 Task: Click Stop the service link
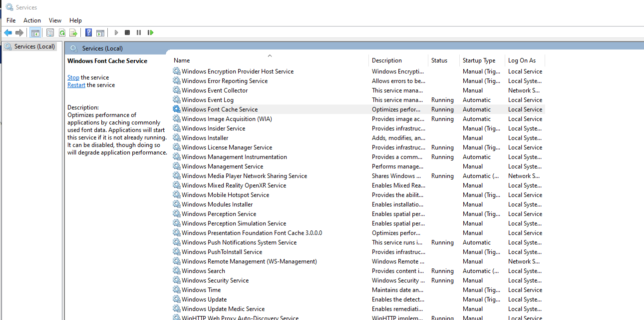coord(73,77)
